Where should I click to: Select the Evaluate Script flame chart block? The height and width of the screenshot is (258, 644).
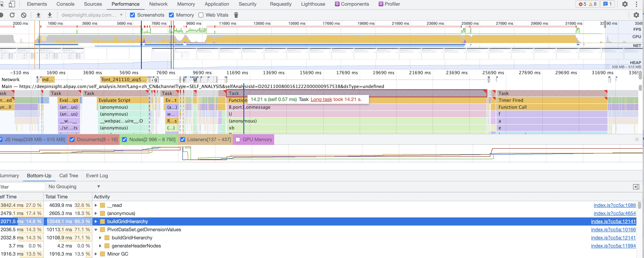[123, 100]
